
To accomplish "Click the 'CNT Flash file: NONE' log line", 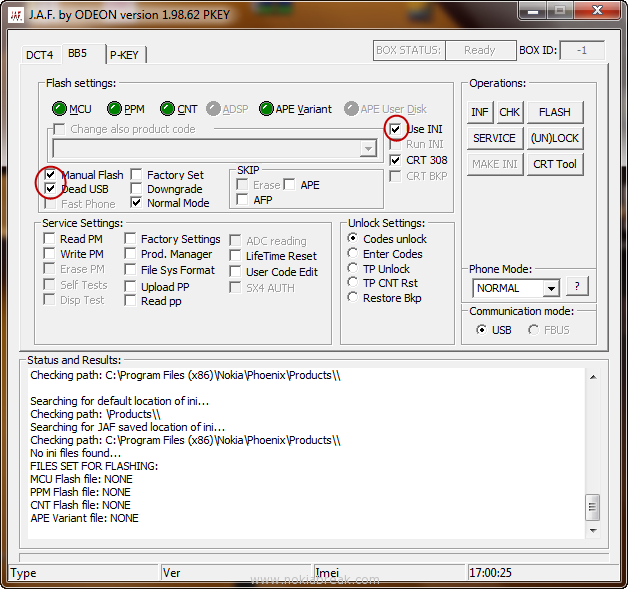I will coord(80,505).
